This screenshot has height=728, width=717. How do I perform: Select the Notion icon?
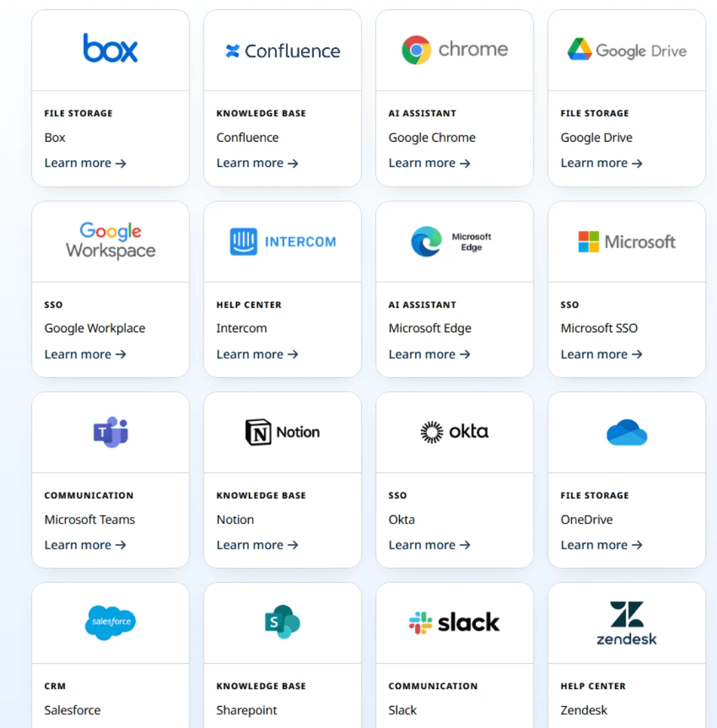(x=282, y=432)
